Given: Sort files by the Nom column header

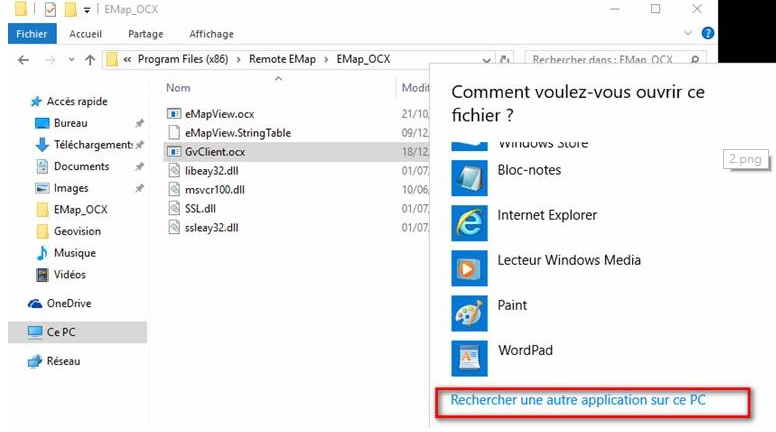Looking at the screenshot, I should [178, 88].
